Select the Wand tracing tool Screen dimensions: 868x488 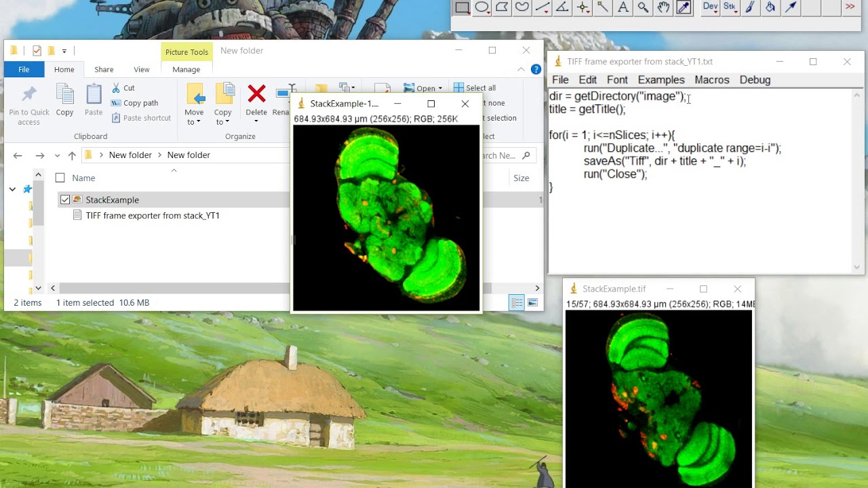[x=602, y=7]
